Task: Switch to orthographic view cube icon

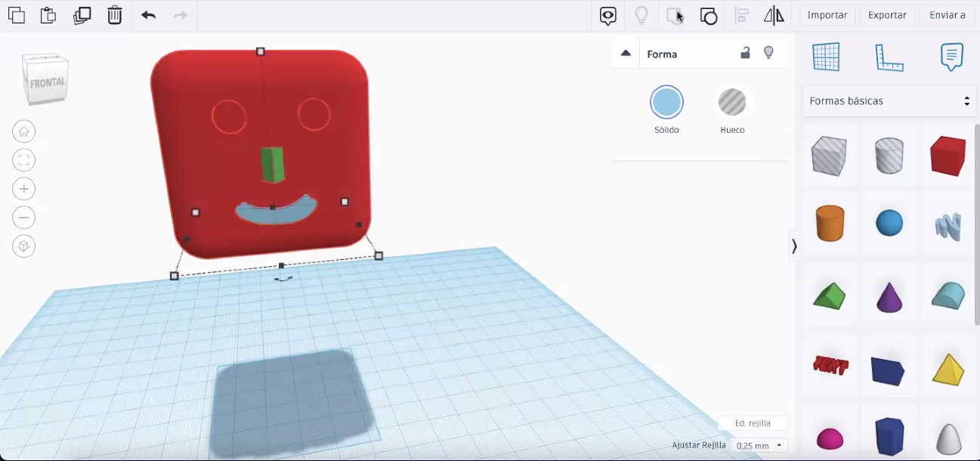Action: [x=24, y=246]
